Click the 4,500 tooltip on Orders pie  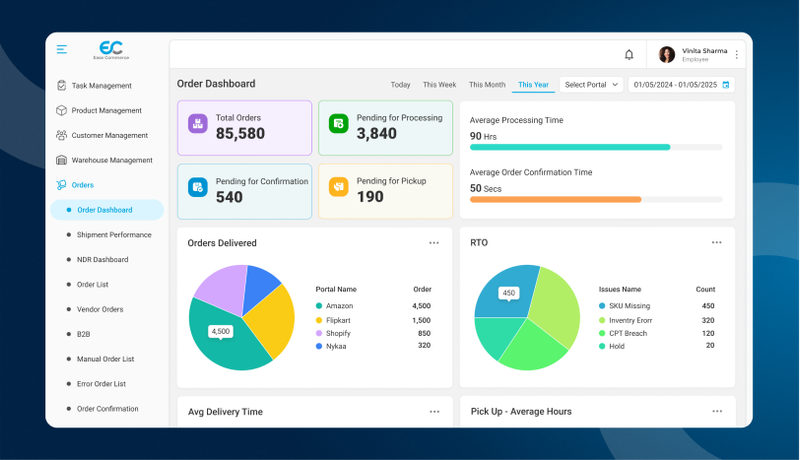tap(220, 331)
